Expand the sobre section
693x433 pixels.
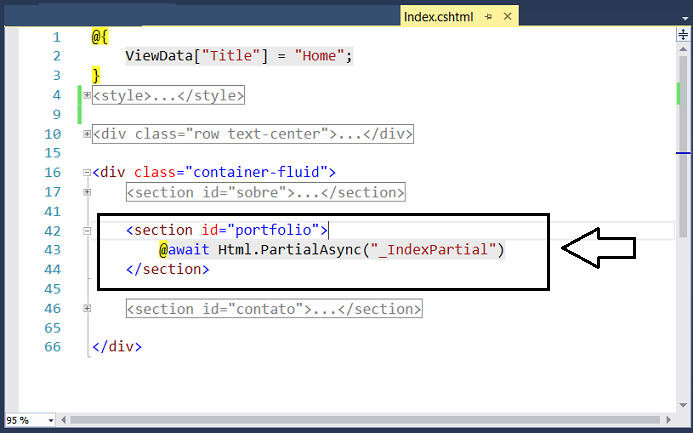click(x=87, y=192)
